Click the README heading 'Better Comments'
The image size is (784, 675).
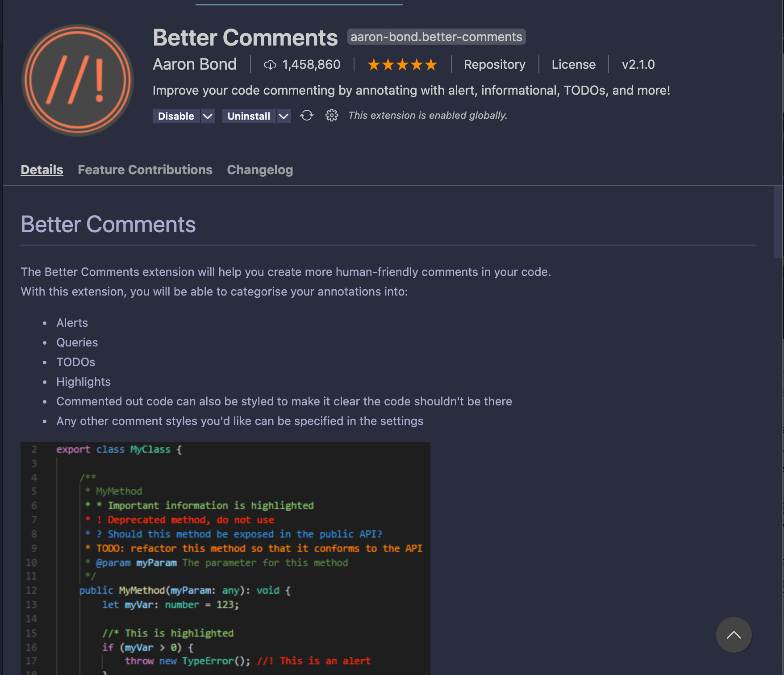click(108, 224)
